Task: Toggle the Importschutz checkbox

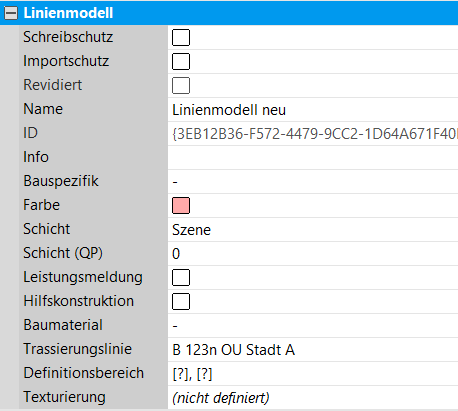Action: click(181, 61)
